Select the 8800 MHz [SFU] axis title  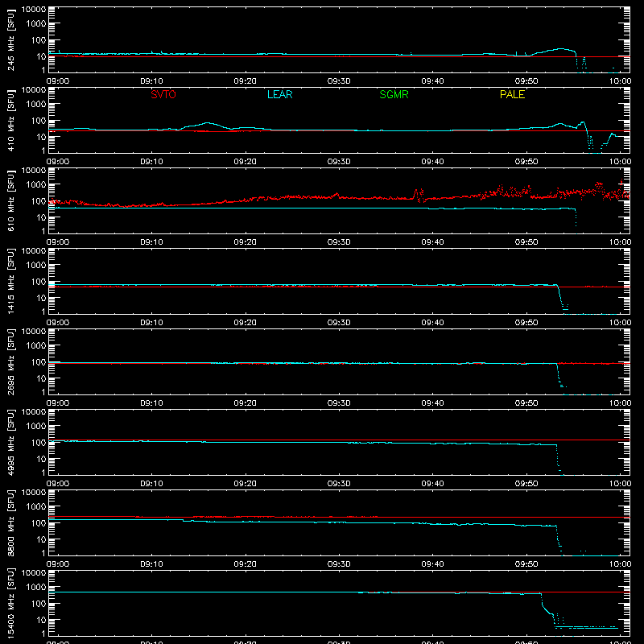(10, 522)
